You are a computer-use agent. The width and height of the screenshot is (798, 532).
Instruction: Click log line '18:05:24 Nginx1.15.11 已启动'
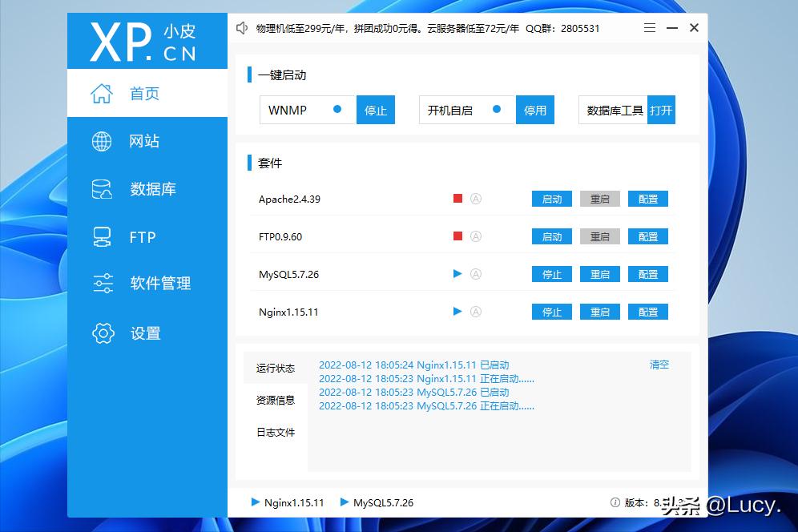pyautogui.click(x=413, y=365)
